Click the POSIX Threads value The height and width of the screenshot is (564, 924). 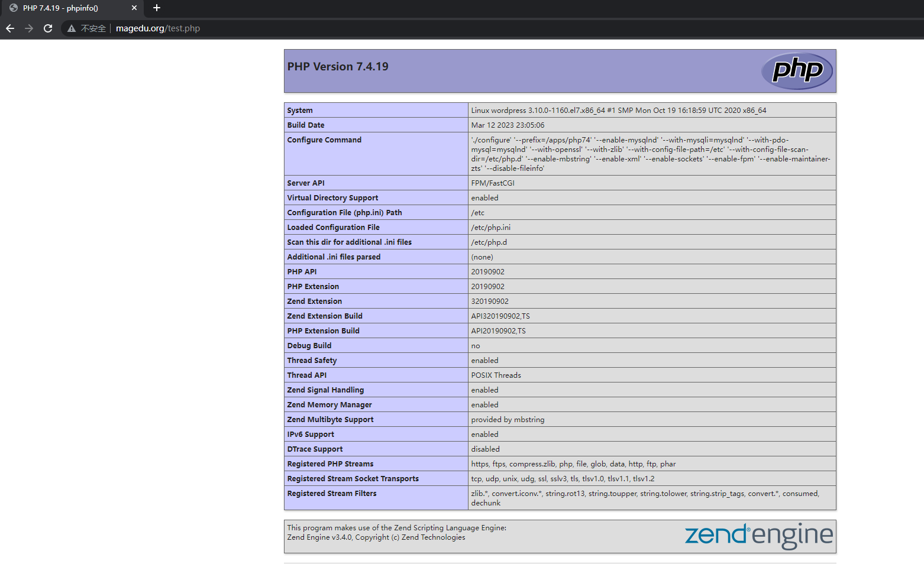coord(496,375)
